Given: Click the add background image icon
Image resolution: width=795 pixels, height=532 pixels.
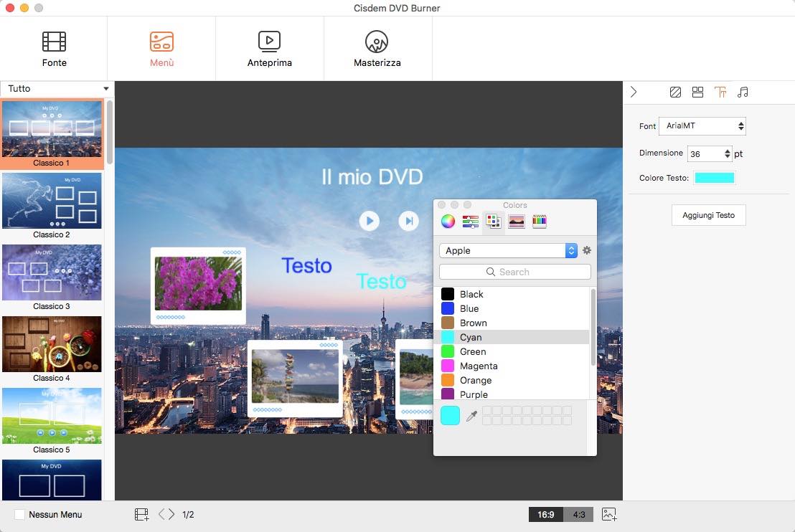Looking at the screenshot, I should 609,514.
